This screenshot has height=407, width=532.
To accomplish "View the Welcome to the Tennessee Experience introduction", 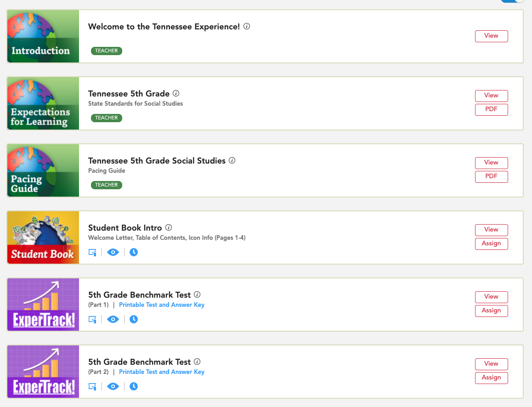I will point(491,36).
